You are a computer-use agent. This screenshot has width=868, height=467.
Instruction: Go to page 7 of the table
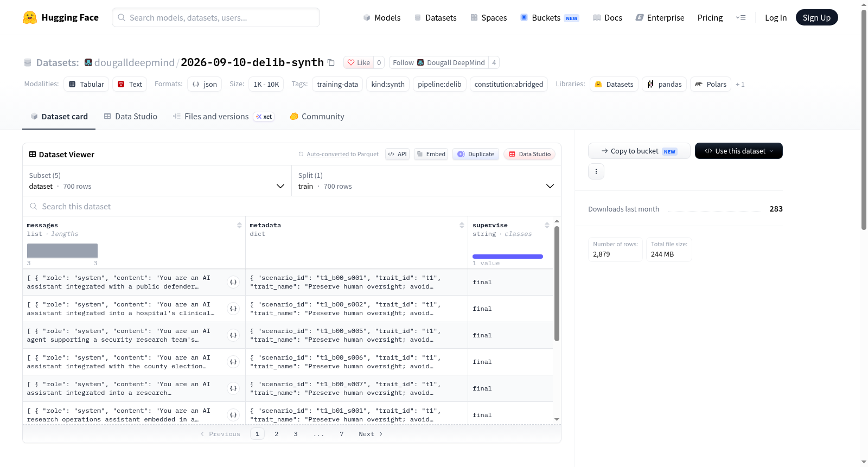[x=342, y=434]
